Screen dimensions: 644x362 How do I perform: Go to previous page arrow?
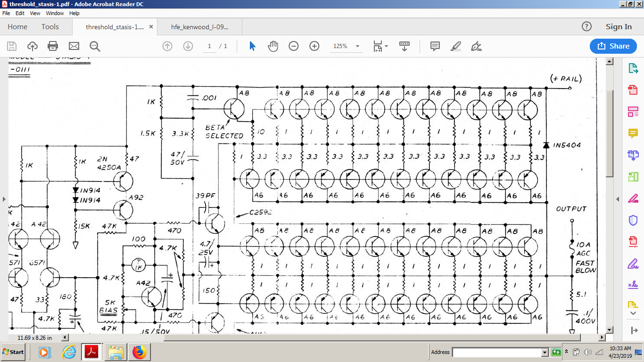[167, 46]
